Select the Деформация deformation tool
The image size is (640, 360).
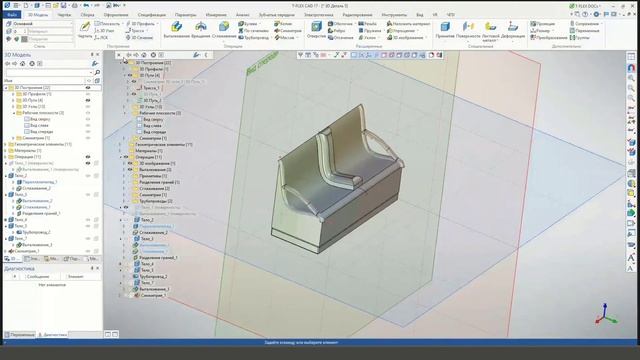pos(513,30)
